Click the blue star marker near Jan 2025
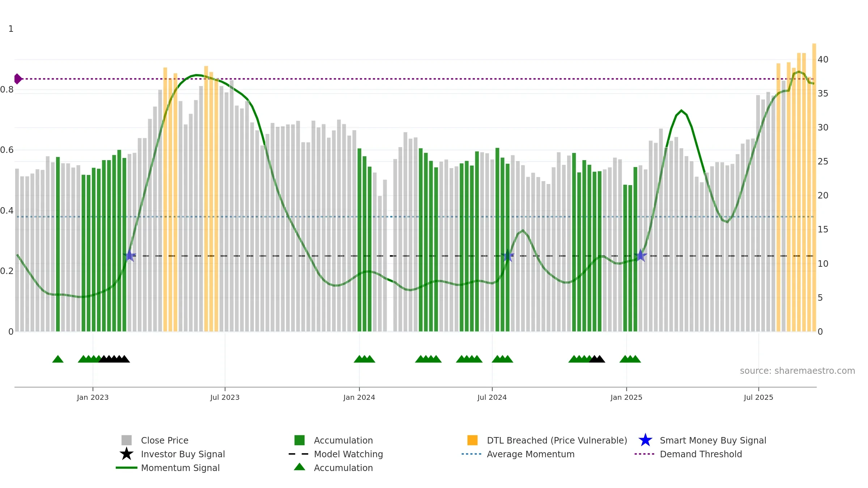 coord(641,256)
